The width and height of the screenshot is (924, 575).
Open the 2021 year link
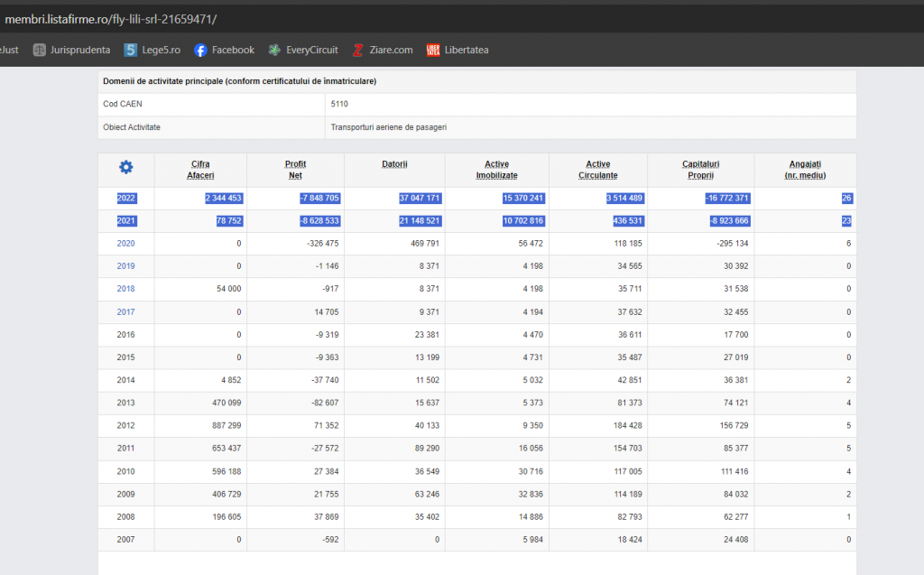coord(126,220)
